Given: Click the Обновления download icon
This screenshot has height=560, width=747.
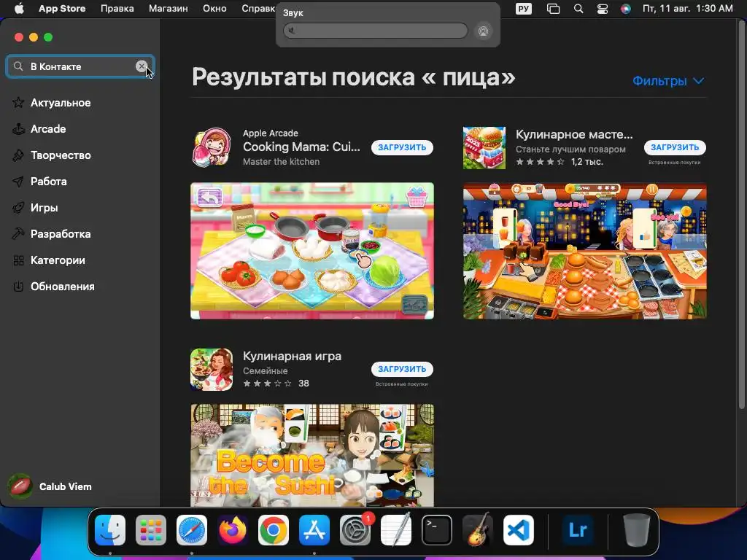Looking at the screenshot, I should tap(18, 287).
